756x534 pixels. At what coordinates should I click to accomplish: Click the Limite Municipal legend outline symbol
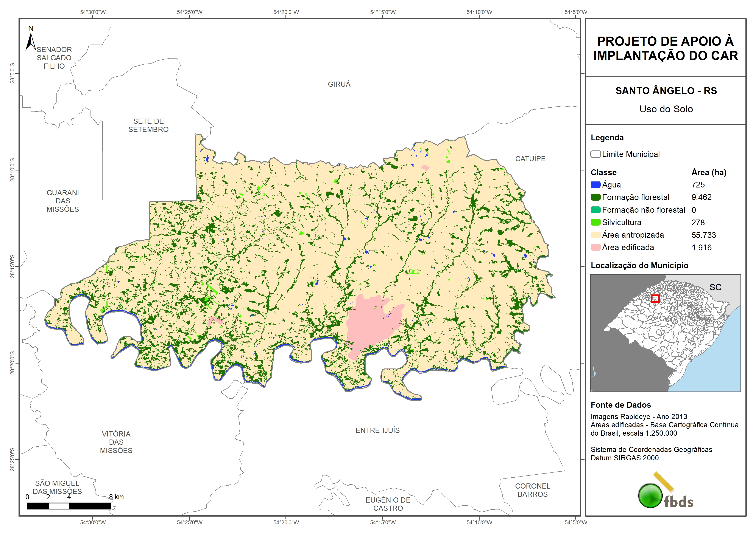[595, 154]
